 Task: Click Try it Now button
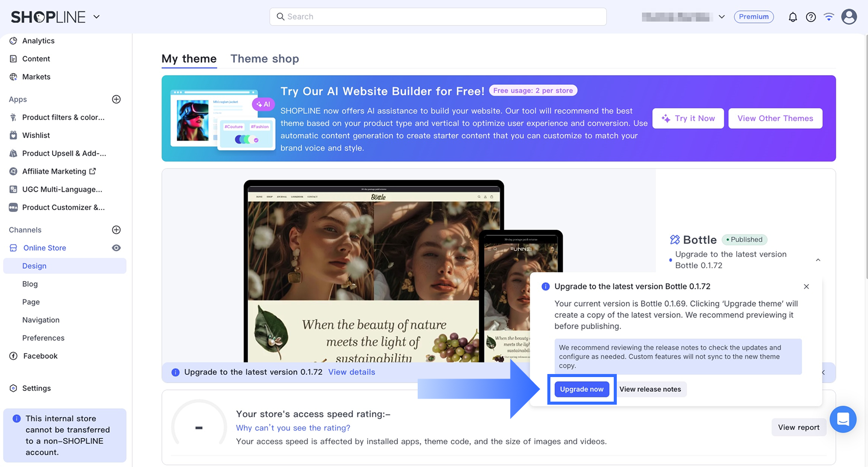tap(688, 119)
